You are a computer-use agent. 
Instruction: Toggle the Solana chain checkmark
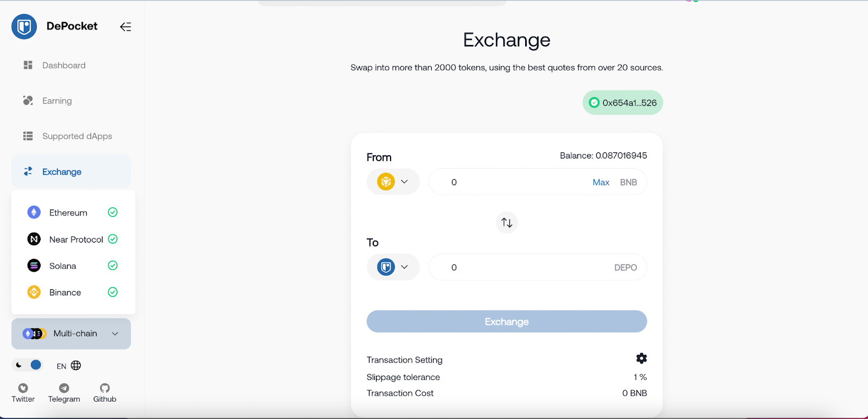(113, 265)
